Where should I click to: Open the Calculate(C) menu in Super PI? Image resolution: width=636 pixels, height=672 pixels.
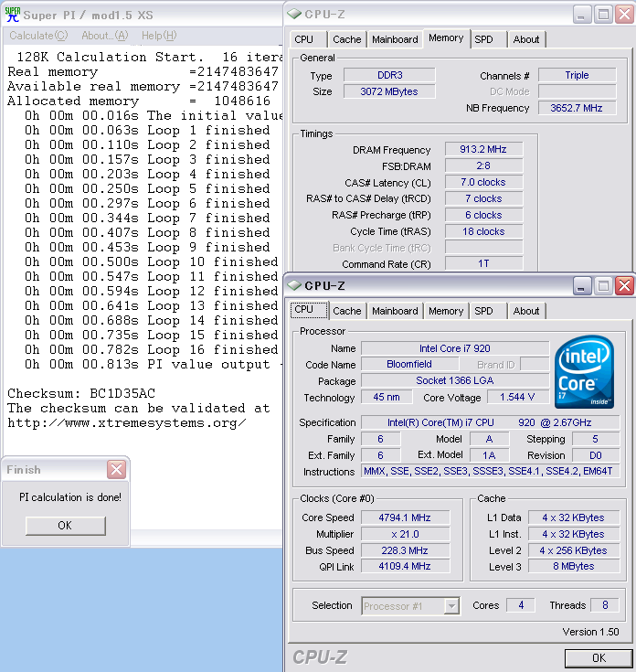[38, 36]
